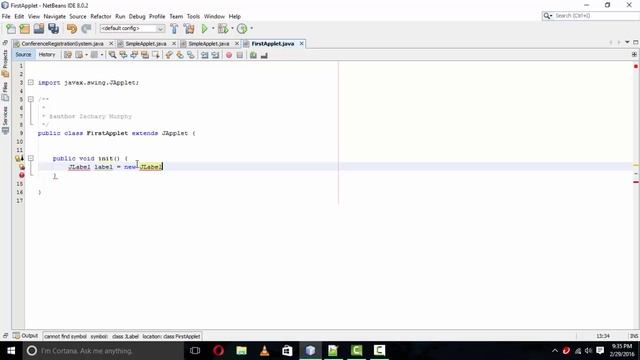
Task: Click the lightbulb hint icon on line 12
Action: click(19, 158)
